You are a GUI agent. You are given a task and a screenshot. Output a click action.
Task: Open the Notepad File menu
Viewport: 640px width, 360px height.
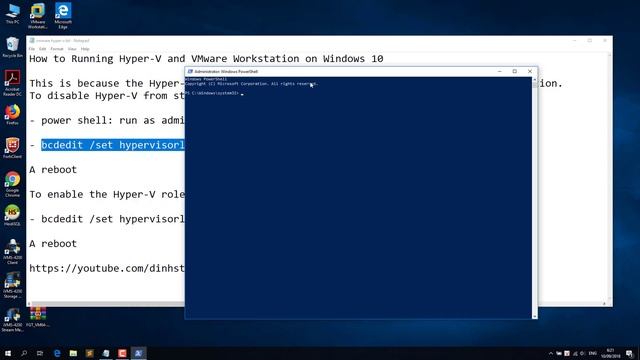32,49
